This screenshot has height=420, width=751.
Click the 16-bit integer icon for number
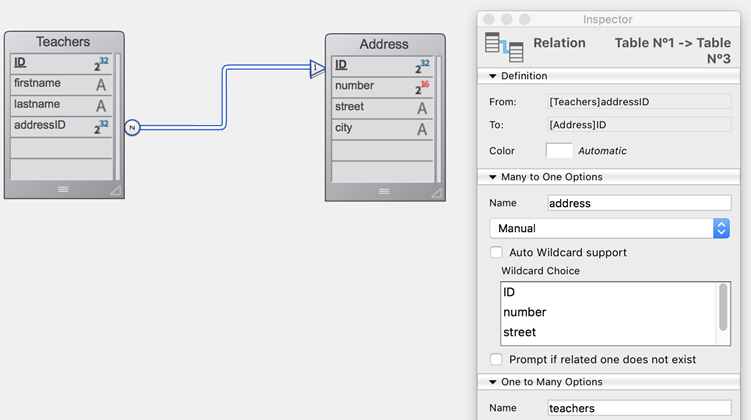(x=422, y=88)
